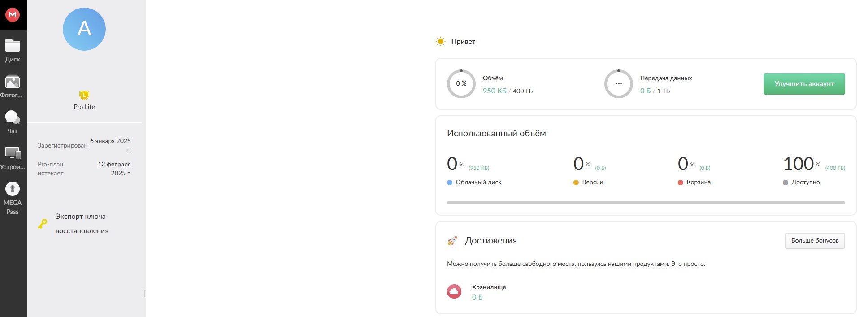This screenshot has height=317, width=868.
Task: Open MEGA Pass
Action: (x=13, y=197)
